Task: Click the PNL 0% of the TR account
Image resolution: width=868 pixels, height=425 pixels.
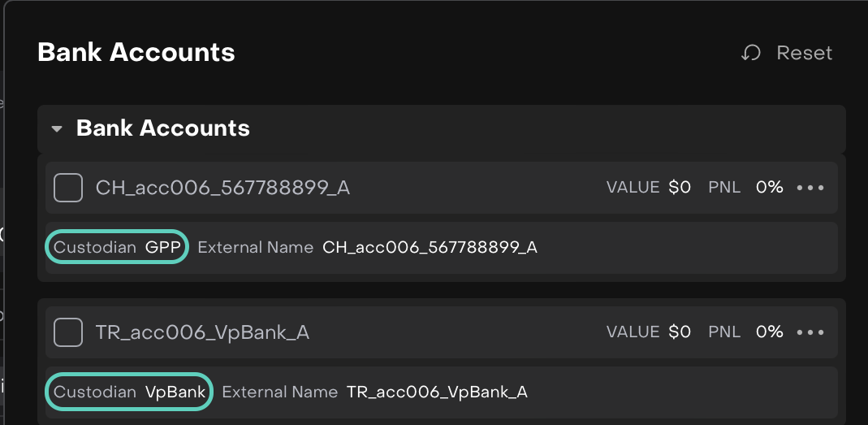Action: pos(769,332)
